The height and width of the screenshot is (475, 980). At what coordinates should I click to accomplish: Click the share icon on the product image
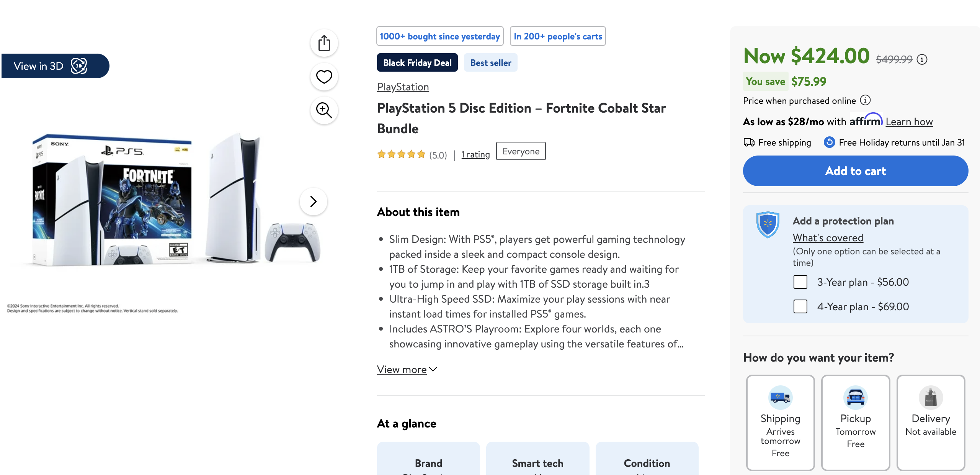324,43
